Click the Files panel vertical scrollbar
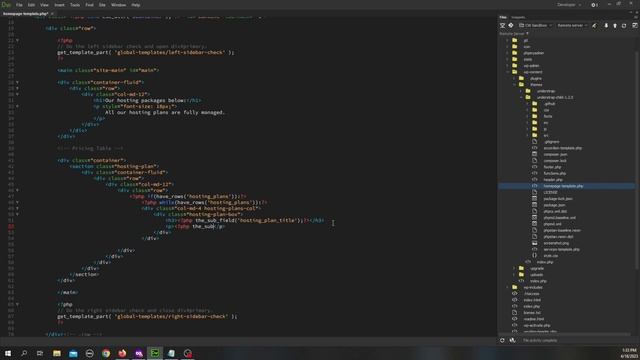Image resolution: width=640 pixels, height=360 pixels. (637, 159)
